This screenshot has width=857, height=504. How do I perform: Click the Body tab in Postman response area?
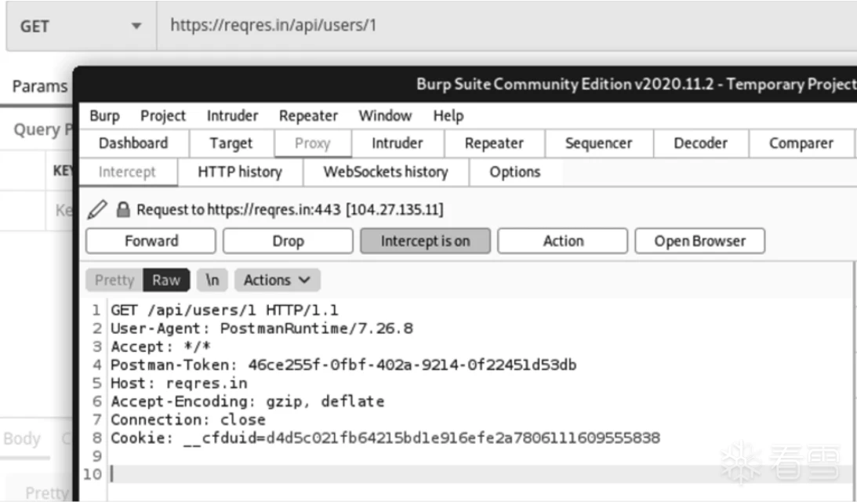click(x=22, y=439)
